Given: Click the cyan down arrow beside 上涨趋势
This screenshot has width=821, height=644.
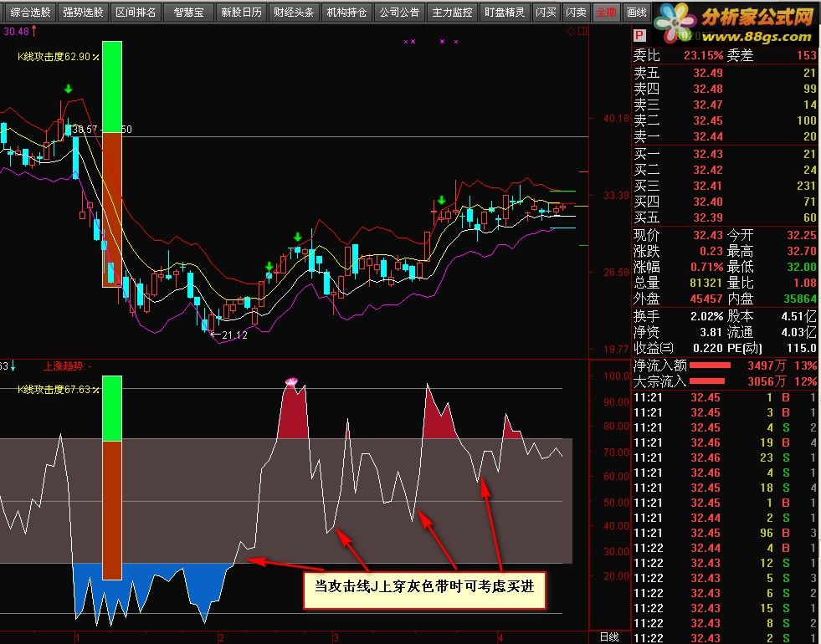Looking at the screenshot, I should tap(13, 365).
